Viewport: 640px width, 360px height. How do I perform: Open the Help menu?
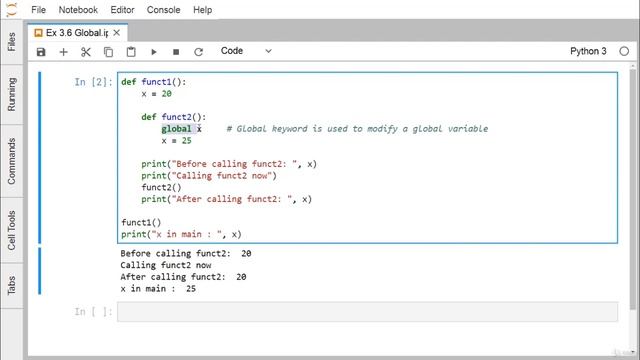point(202,10)
